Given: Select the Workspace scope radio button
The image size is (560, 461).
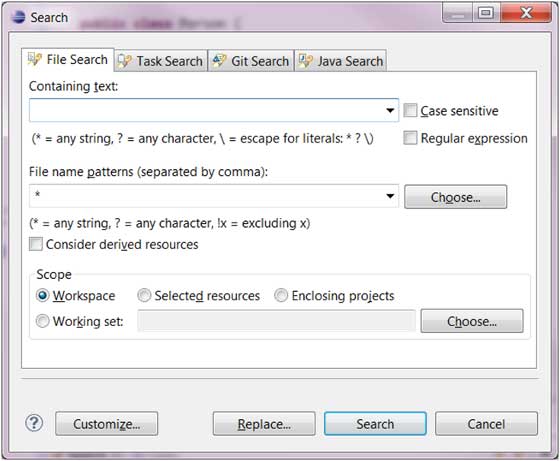Looking at the screenshot, I should (x=42, y=296).
